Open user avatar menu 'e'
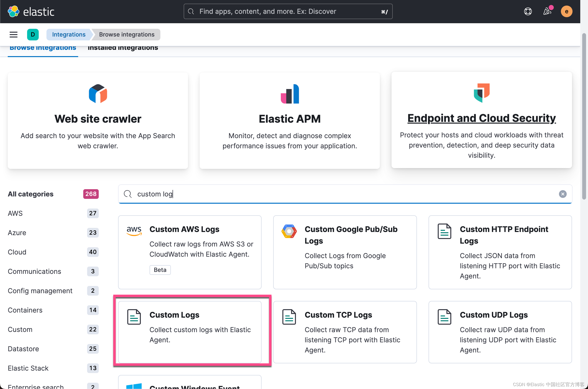Image resolution: width=588 pixels, height=389 pixels. click(x=566, y=11)
